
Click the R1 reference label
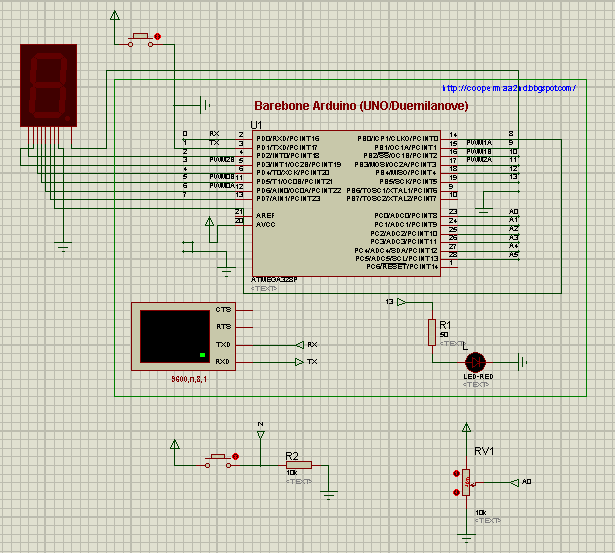(445, 325)
